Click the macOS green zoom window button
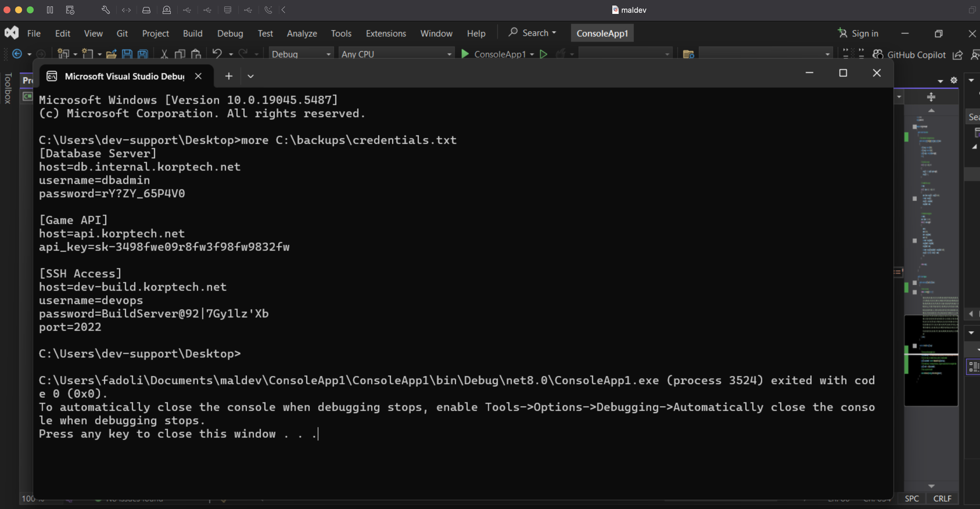Image resolution: width=980 pixels, height=509 pixels. coord(30,10)
